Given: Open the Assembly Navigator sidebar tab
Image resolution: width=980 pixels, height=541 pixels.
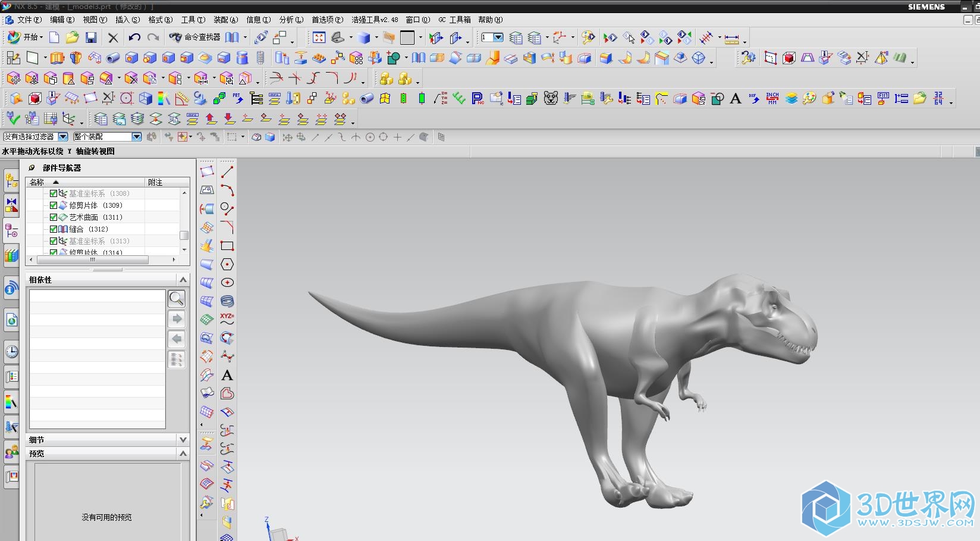Looking at the screenshot, I should point(11,179).
